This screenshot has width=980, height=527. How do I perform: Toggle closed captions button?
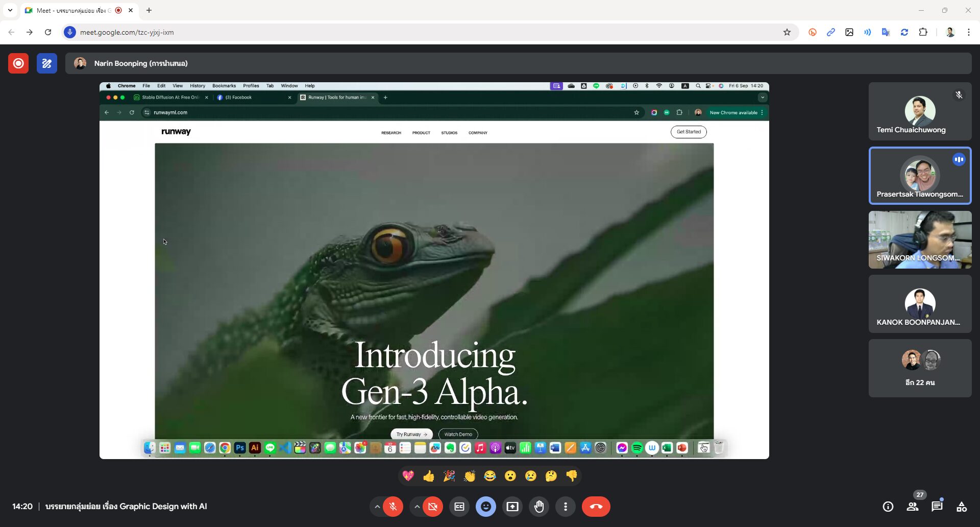[459, 507]
